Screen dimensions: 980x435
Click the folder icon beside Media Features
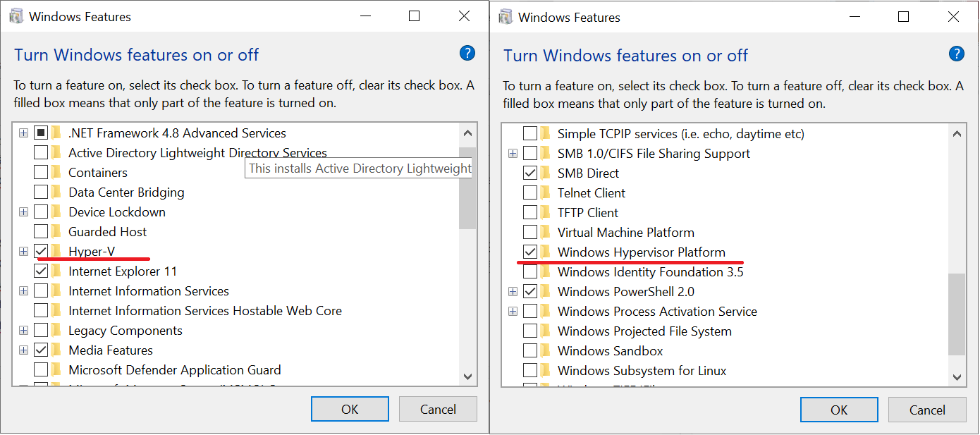[x=56, y=350]
